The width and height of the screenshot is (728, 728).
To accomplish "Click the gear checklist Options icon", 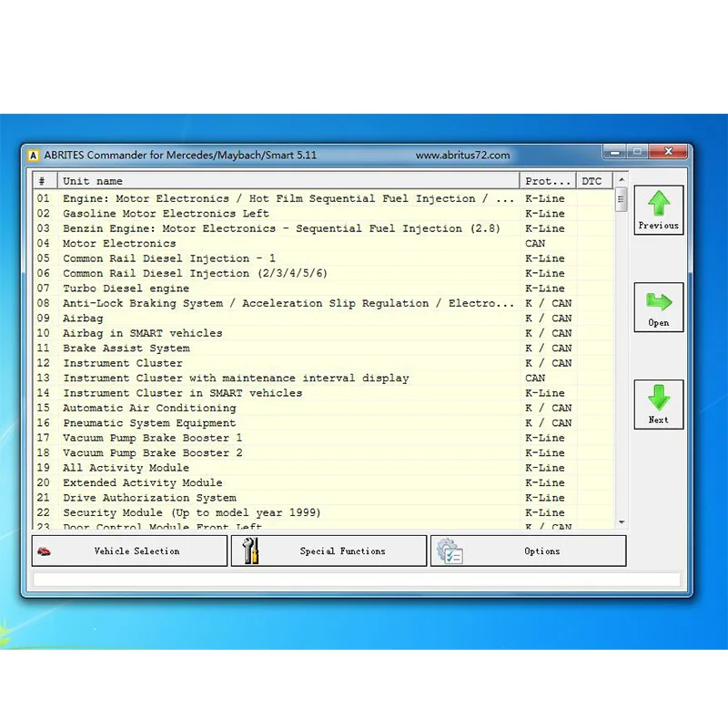I will click(x=450, y=551).
